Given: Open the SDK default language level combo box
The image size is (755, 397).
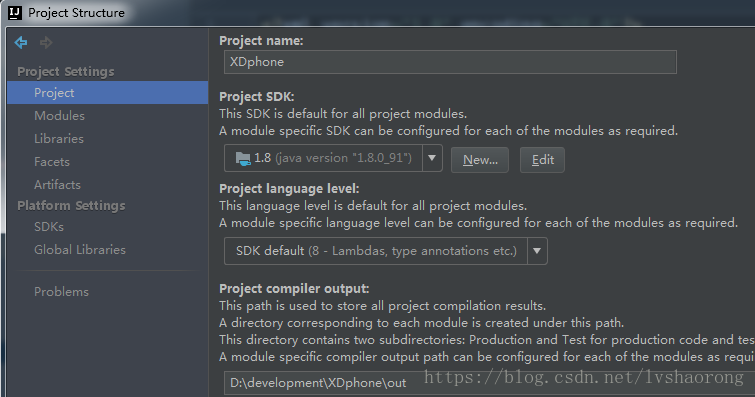Looking at the screenshot, I should click(386, 251).
